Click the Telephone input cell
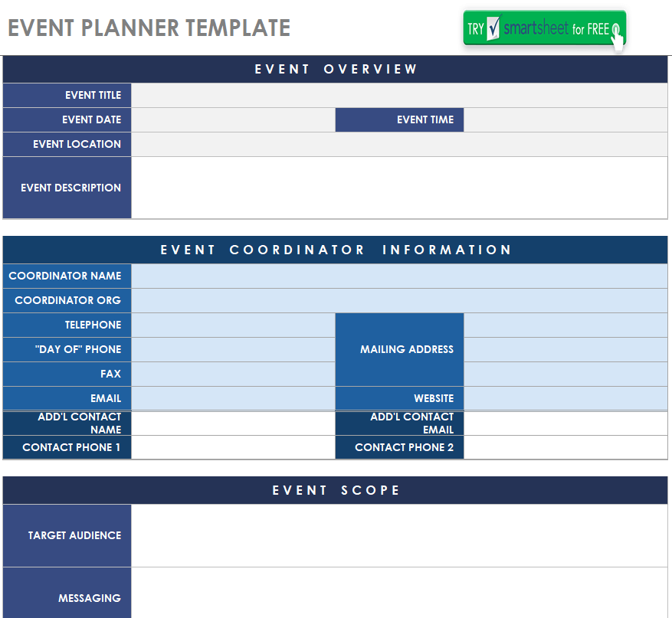Image resolution: width=672 pixels, height=618 pixels. coord(233,325)
